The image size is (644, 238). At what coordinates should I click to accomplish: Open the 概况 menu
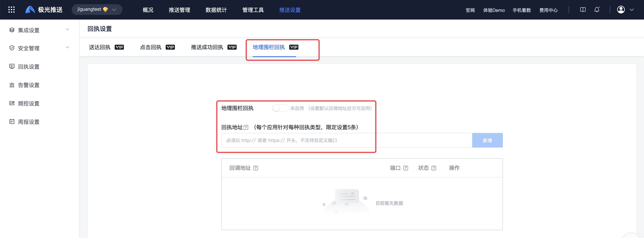coord(148,10)
